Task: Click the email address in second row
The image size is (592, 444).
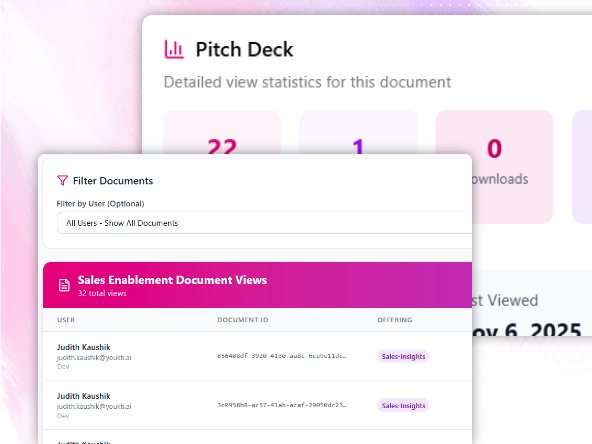Action: pyautogui.click(x=94, y=407)
